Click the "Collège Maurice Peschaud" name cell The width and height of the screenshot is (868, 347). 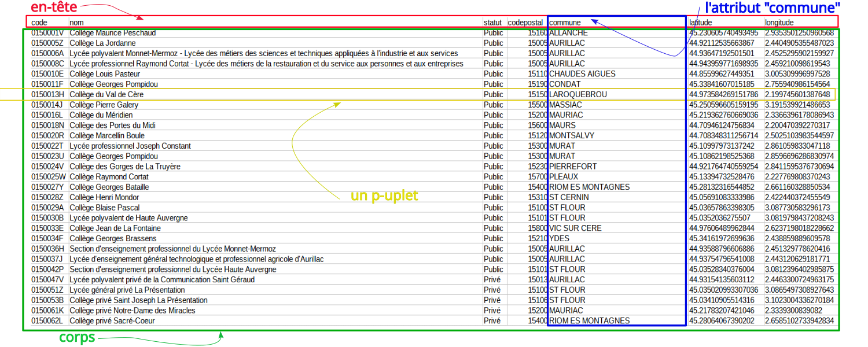click(x=113, y=33)
